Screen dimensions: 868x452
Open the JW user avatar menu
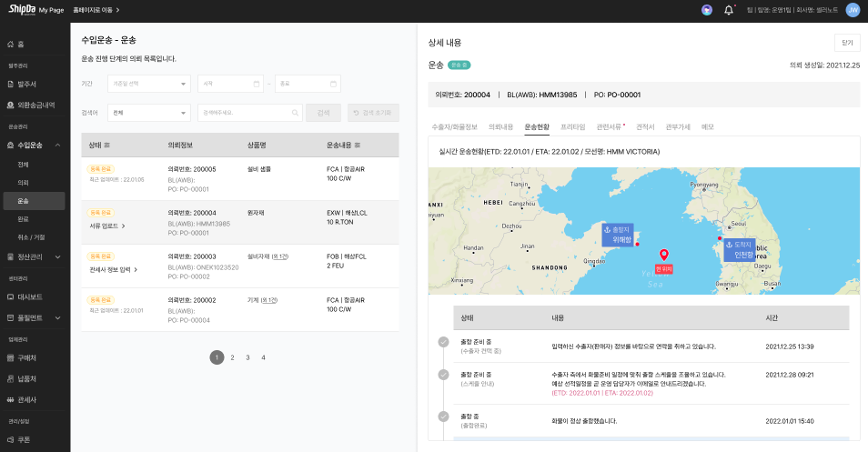pyautogui.click(x=852, y=10)
